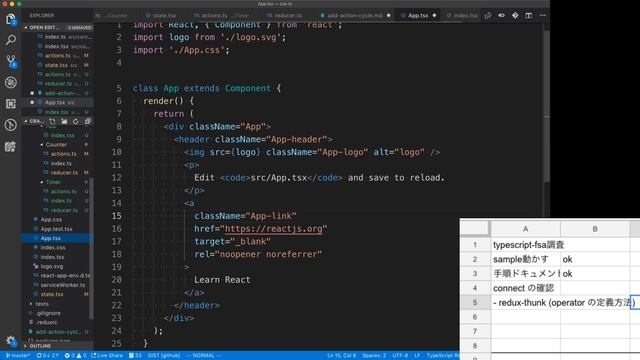The image size is (640, 360).
Task: Open the Debug view icon
Action: (x=11, y=82)
